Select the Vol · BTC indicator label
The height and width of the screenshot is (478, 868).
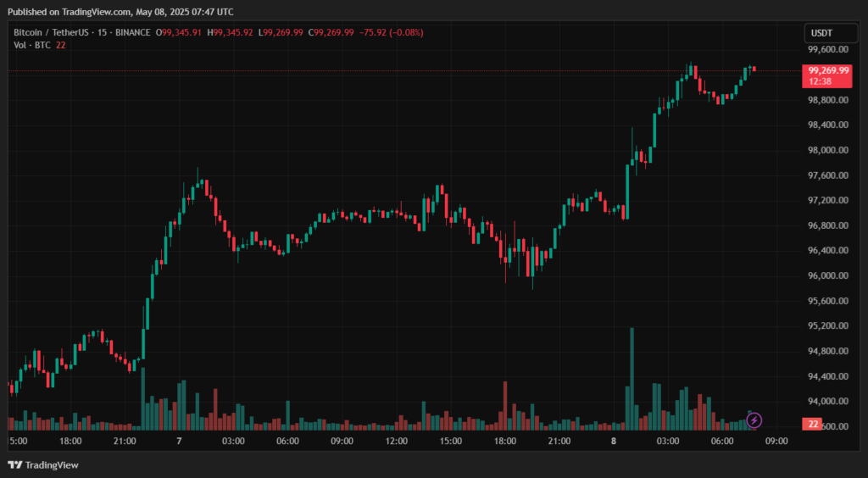tap(32, 45)
